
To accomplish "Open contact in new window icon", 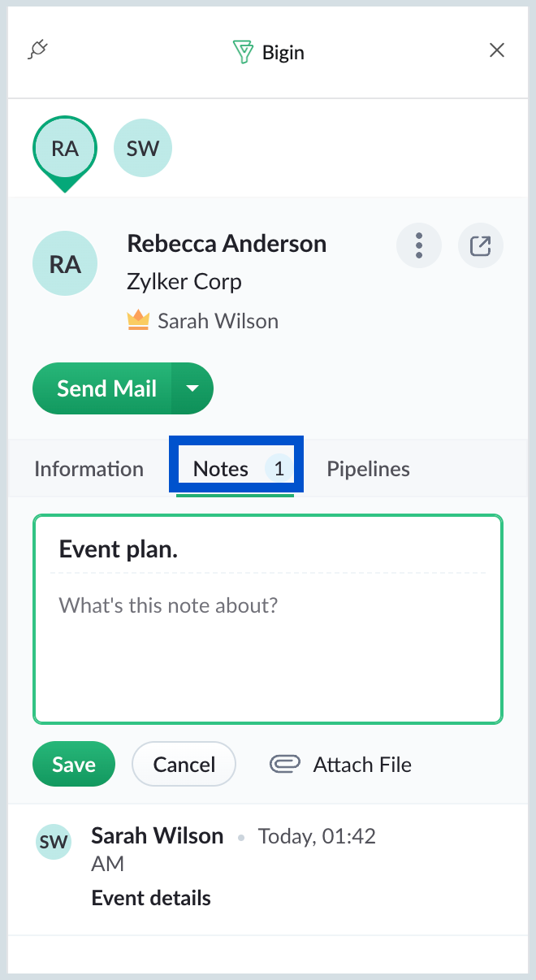I will tap(481, 245).
